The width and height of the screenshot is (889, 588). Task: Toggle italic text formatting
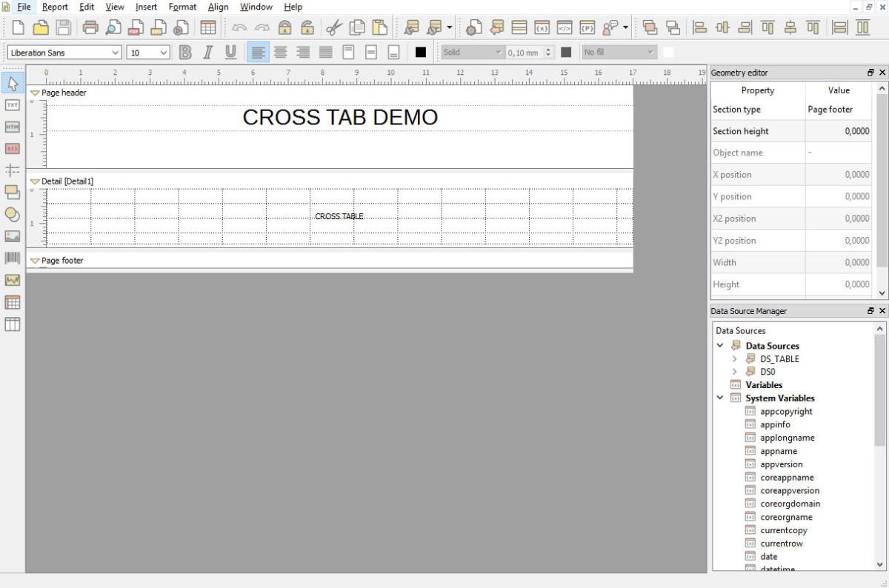[x=208, y=53]
